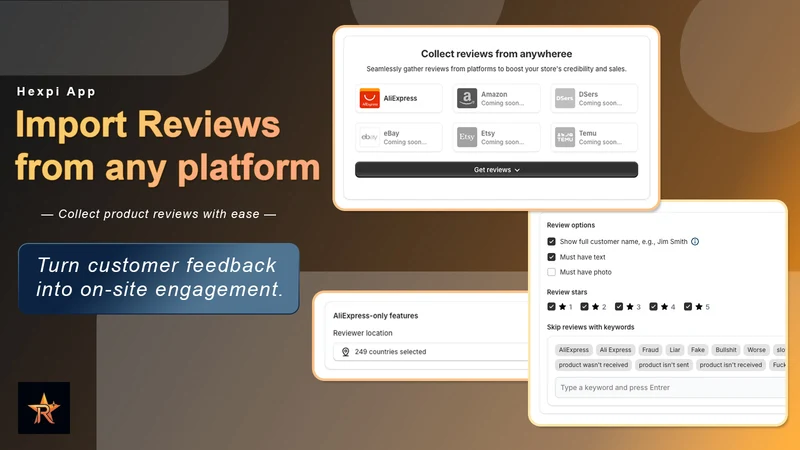Viewport: 800px width, 450px height.
Task: Select the Etsy Coming soon card text
Action: [502, 137]
